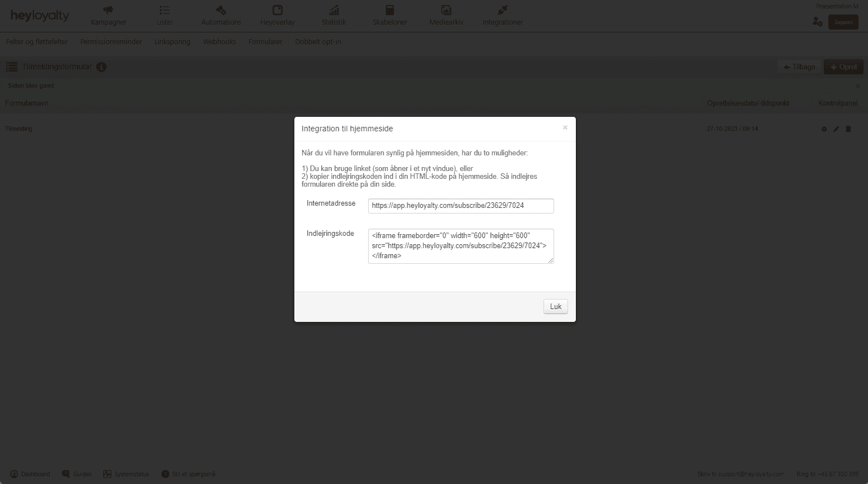Open the Skabeloner templates icon
The image size is (868, 484).
tap(390, 10)
